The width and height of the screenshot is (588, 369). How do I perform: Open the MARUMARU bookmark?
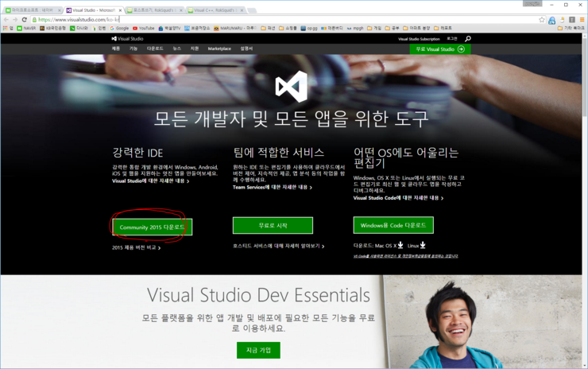(x=235, y=28)
